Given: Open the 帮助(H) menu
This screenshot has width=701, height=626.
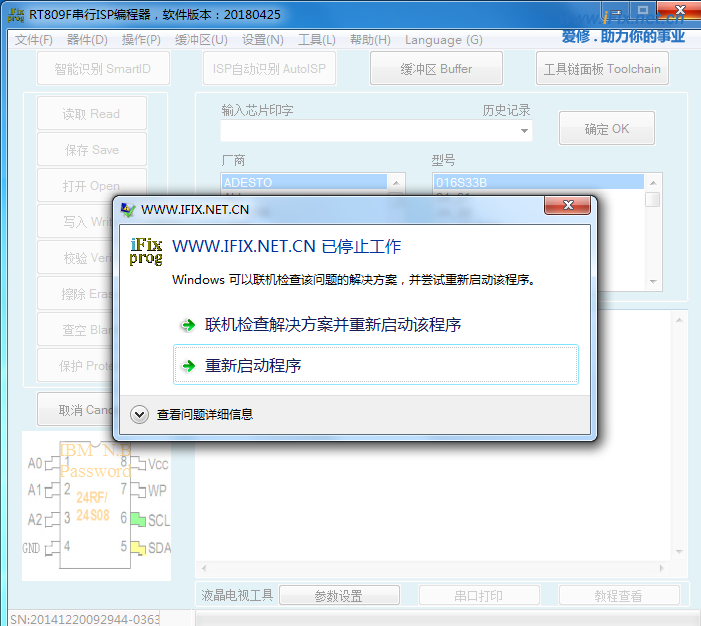Looking at the screenshot, I should (370, 40).
